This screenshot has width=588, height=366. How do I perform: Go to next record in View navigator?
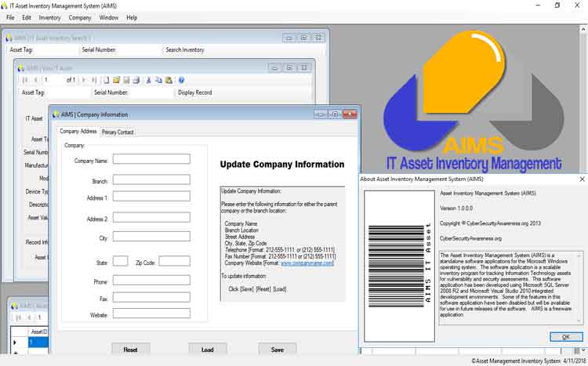coord(85,80)
